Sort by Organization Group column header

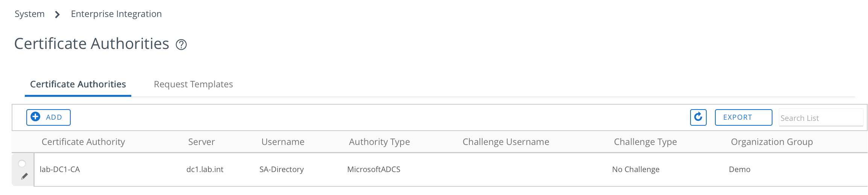tap(772, 142)
